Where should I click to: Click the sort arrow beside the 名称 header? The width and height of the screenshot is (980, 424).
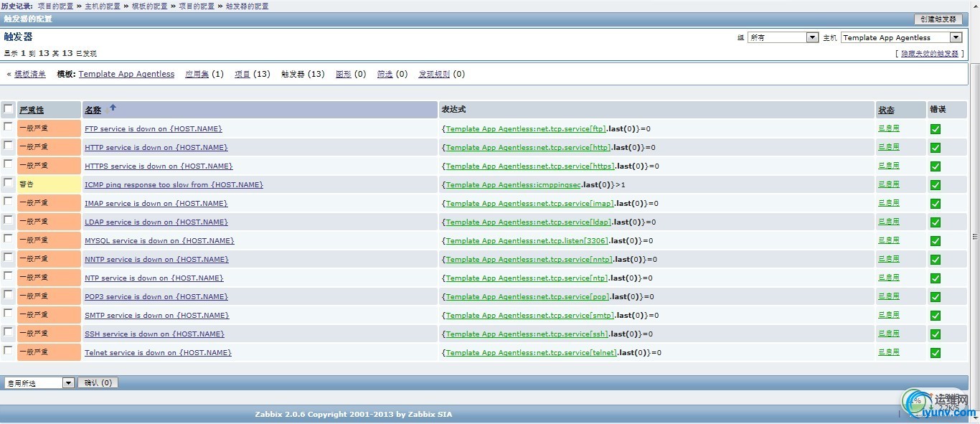[113, 108]
